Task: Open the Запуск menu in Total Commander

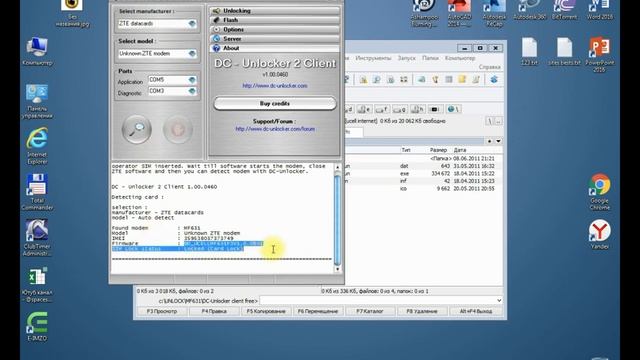Action: pyautogui.click(x=407, y=58)
